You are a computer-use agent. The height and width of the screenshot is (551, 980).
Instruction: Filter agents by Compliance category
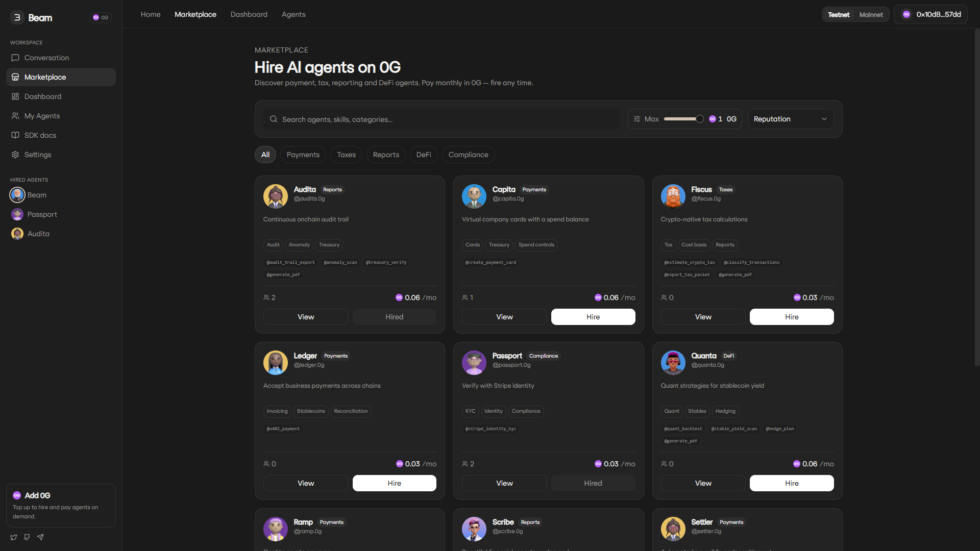point(469,155)
